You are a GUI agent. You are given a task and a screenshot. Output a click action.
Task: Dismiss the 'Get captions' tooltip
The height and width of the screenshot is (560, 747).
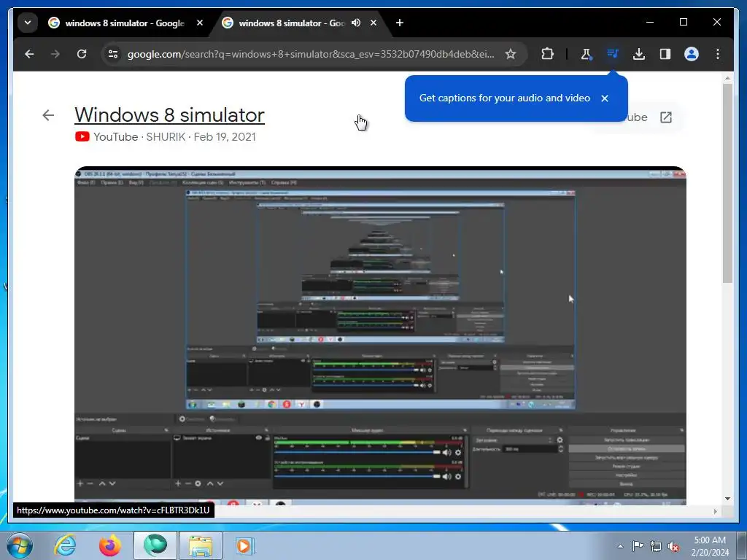tap(605, 98)
